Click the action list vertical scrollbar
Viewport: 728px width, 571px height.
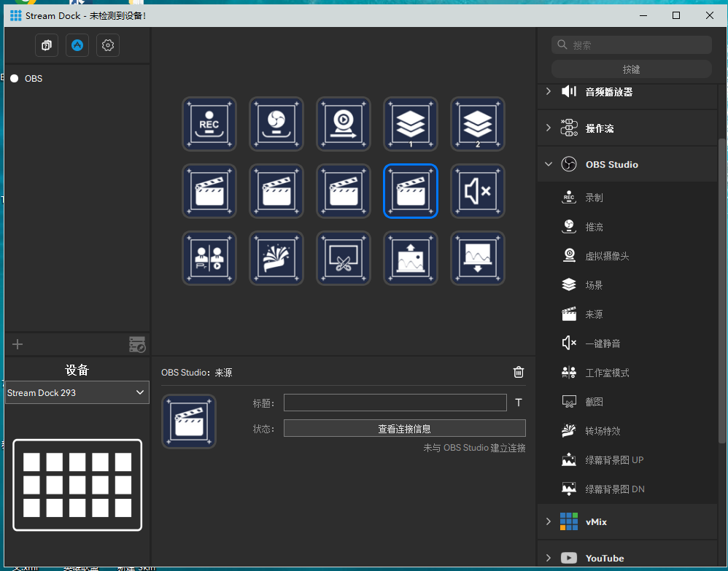coord(721,290)
